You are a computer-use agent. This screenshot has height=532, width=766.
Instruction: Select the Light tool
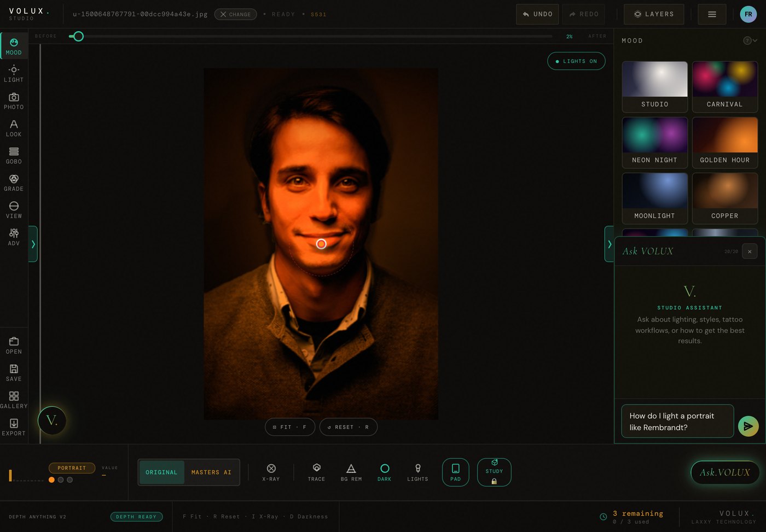[x=14, y=73]
